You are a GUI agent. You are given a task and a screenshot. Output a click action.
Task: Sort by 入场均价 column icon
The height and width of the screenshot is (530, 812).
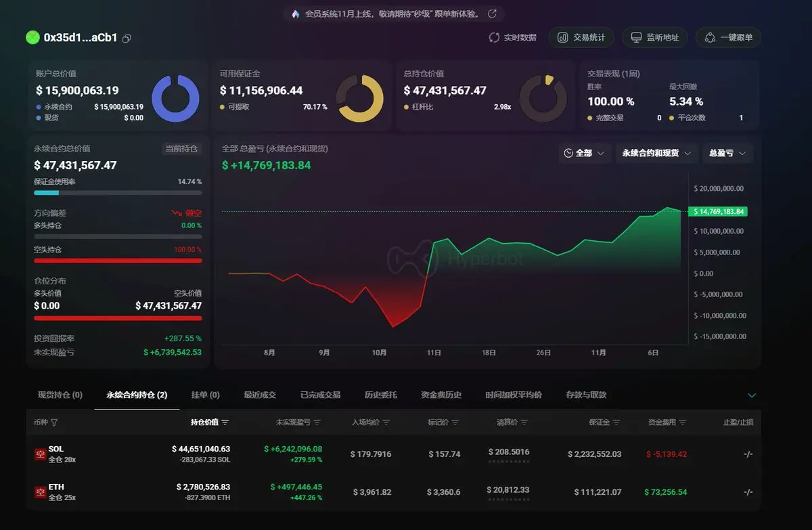[x=386, y=422]
